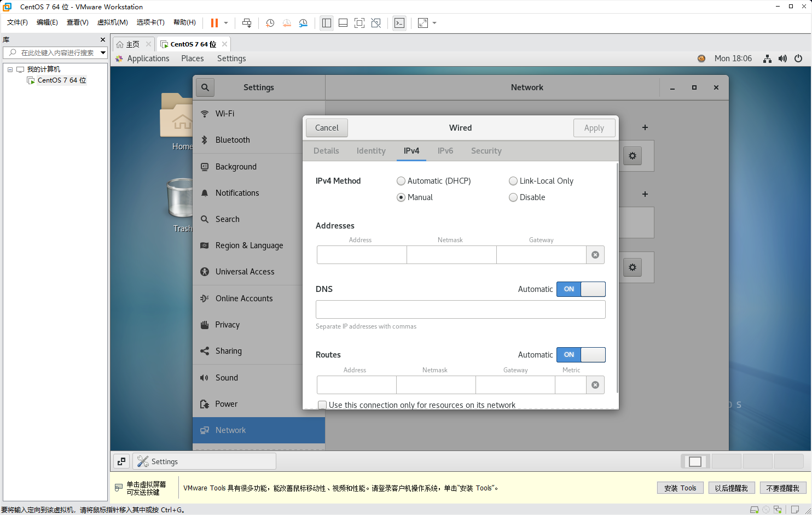The height and width of the screenshot is (515, 812).
Task: Collapse the 我的计算机 tree node
Action: pos(10,69)
